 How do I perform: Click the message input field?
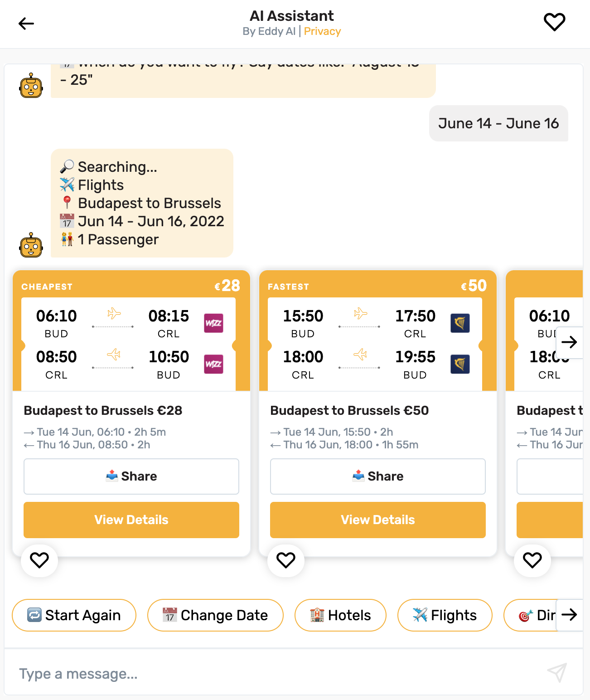click(x=181, y=674)
